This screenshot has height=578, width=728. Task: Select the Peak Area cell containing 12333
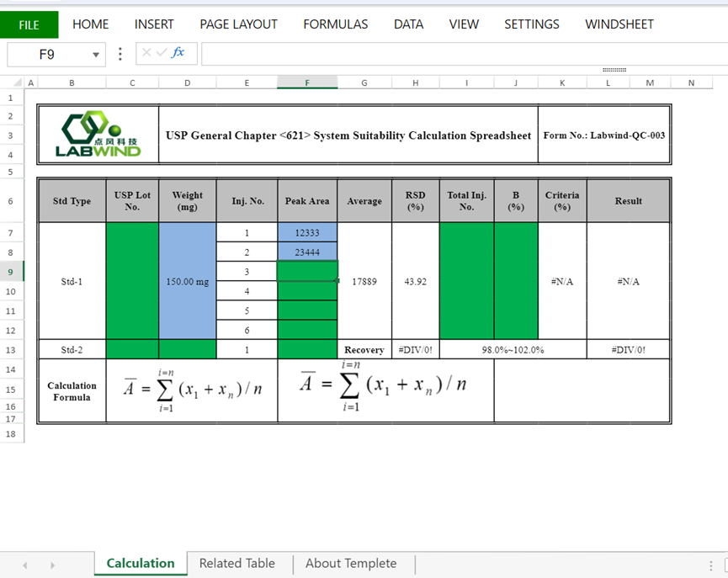click(307, 232)
